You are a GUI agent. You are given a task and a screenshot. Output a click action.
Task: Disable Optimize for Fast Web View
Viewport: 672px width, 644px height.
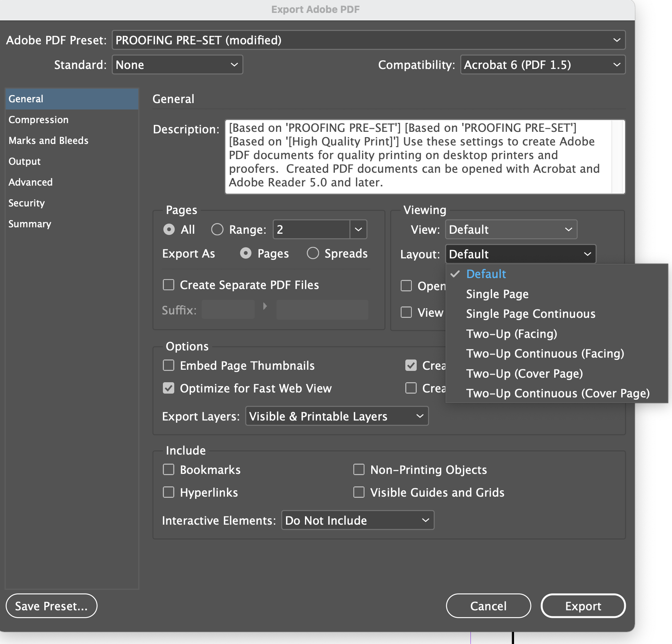(x=169, y=388)
